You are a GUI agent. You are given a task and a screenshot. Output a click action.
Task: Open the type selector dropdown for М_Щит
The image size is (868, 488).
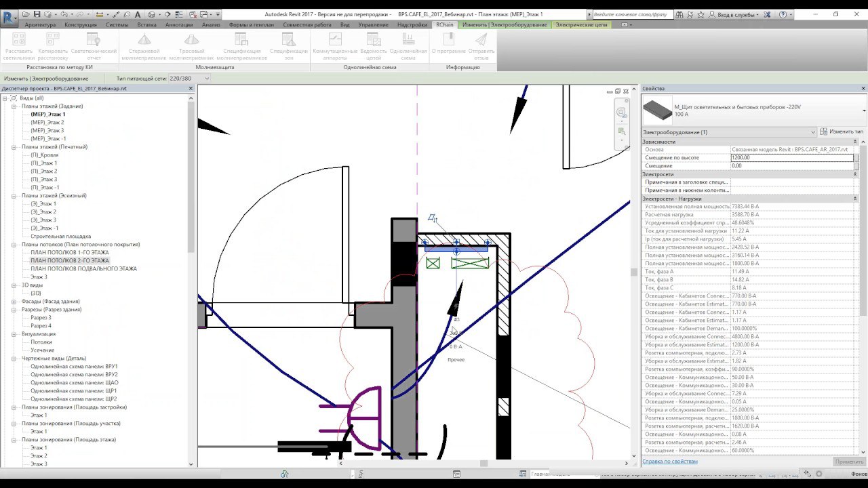pos(864,110)
